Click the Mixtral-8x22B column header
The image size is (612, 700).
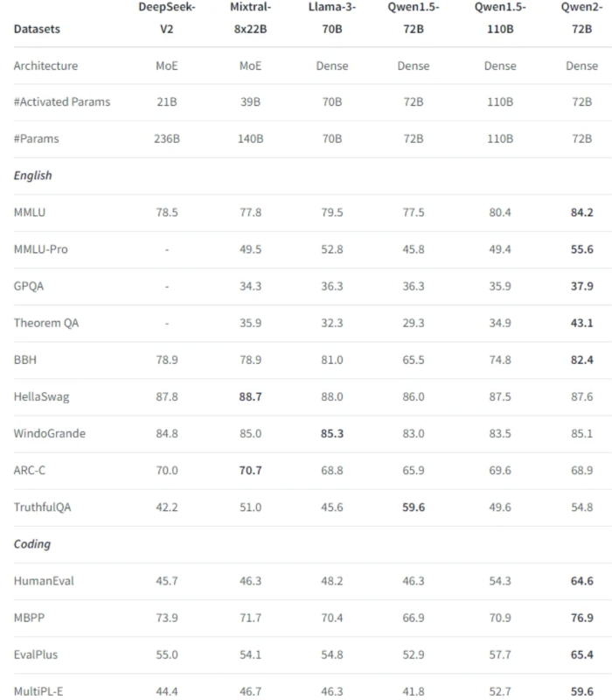pyautogui.click(x=250, y=17)
